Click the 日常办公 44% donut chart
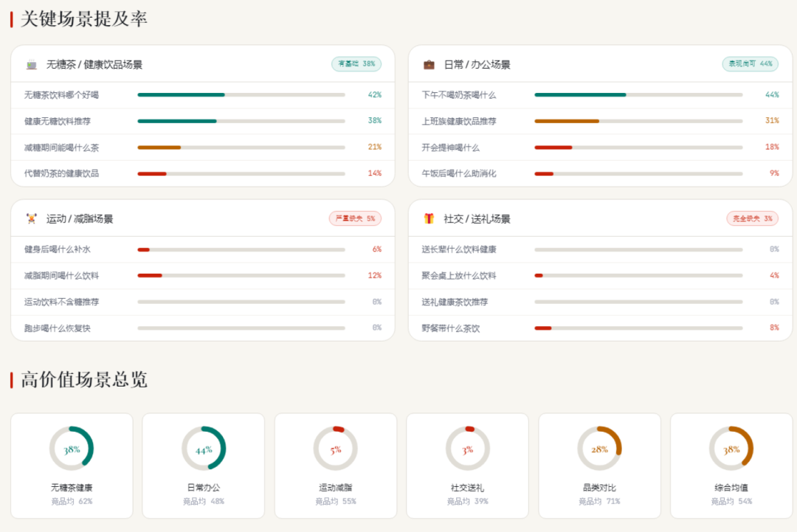This screenshot has height=532, width=797. [204, 449]
